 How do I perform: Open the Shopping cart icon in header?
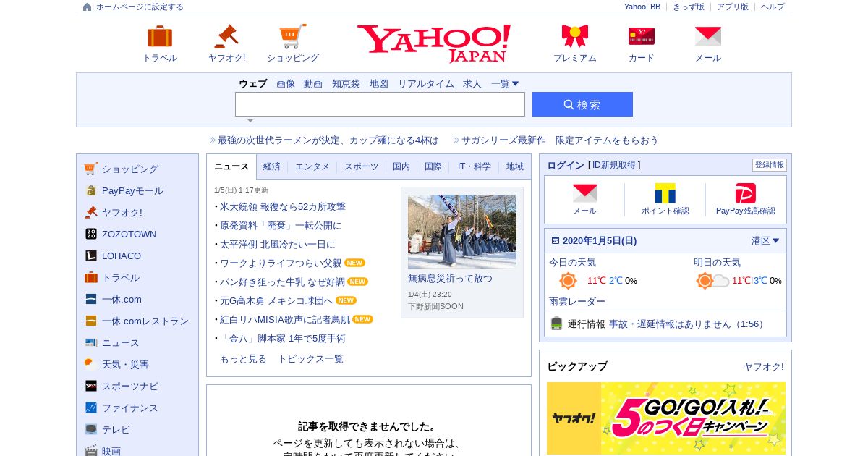[x=293, y=36]
